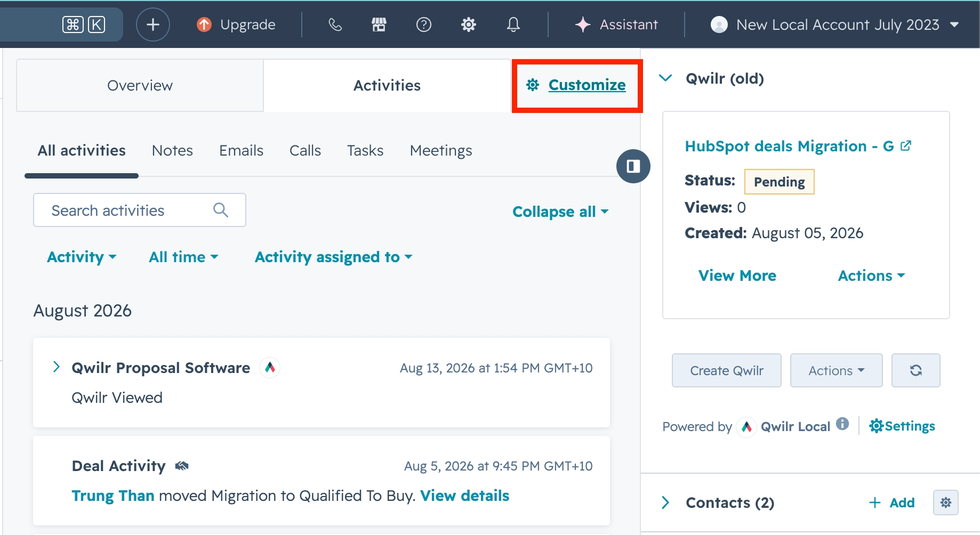
Task: Open the Command-K search shortcut
Action: (x=84, y=25)
